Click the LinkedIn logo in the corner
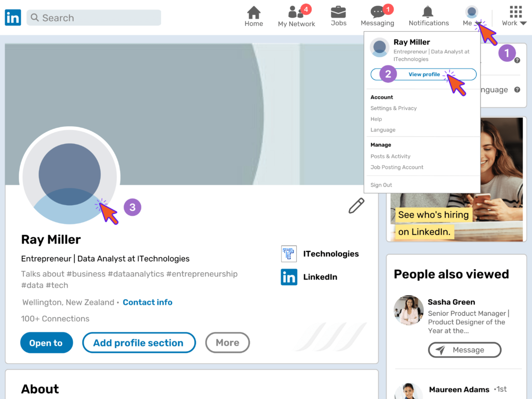This screenshot has height=399, width=532. point(12,17)
